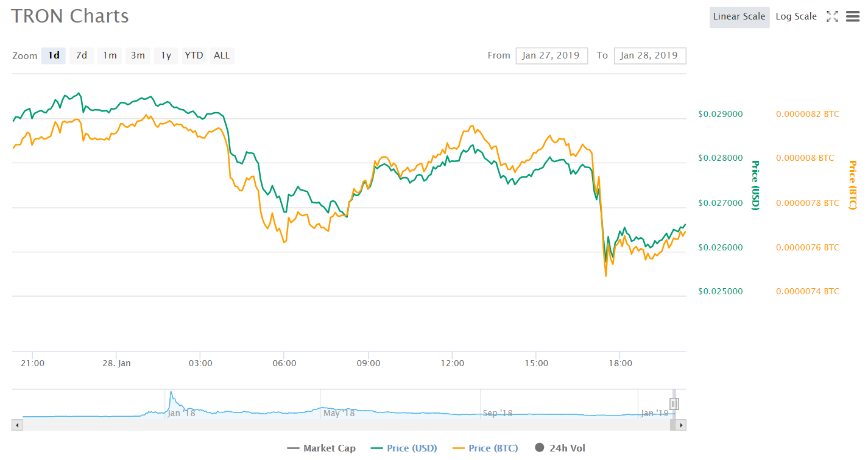Toggle Market Cap series in legend
868x460 pixels.
[321, 448]
